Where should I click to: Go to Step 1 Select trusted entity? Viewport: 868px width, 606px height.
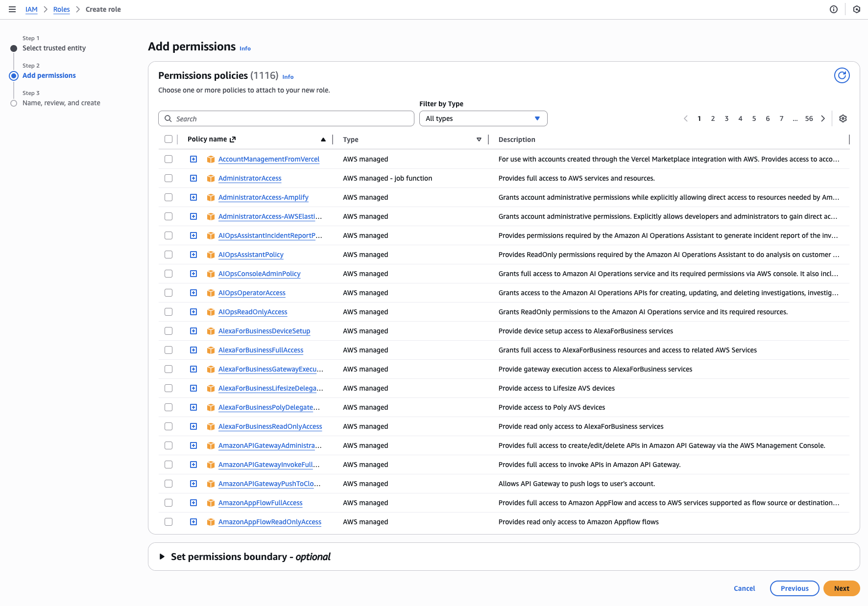click(54, 48)
